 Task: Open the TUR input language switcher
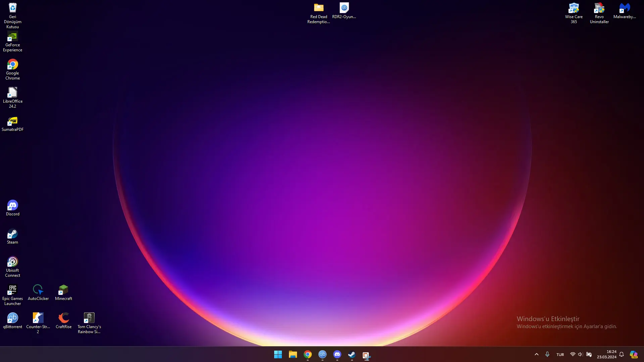coord(560,354)
